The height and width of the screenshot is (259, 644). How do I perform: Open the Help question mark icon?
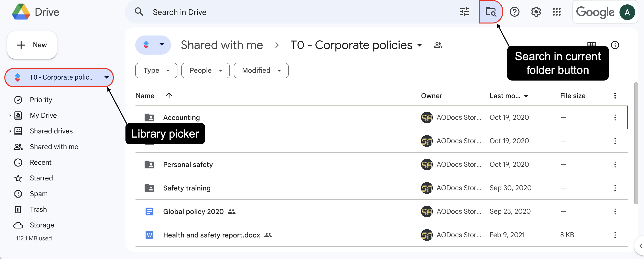point(515,12)
